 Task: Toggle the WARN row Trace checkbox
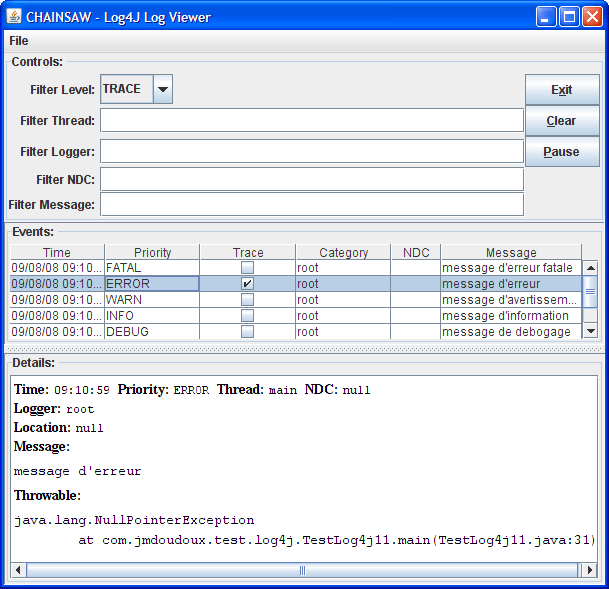(247, 300)
